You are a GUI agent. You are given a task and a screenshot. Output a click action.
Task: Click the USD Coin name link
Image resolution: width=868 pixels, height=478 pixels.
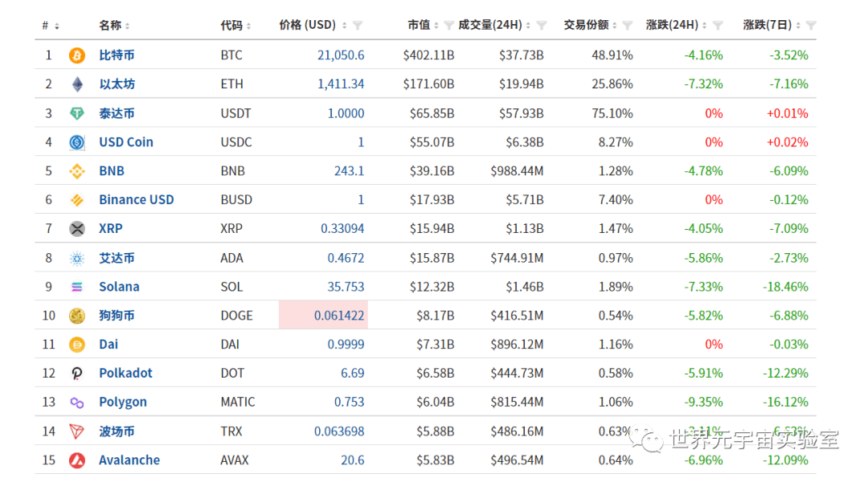(125, 141)
